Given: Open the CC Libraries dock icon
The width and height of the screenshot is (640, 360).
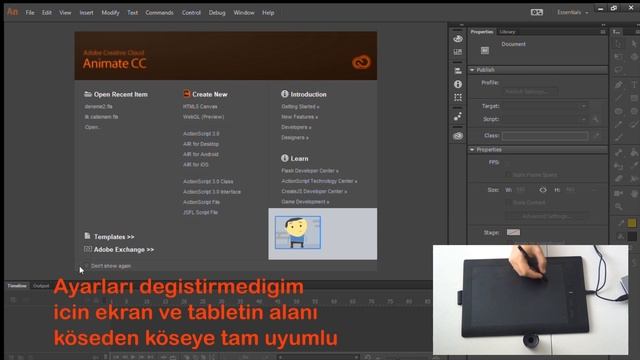Looking at the screenshot, I should 458,136.
